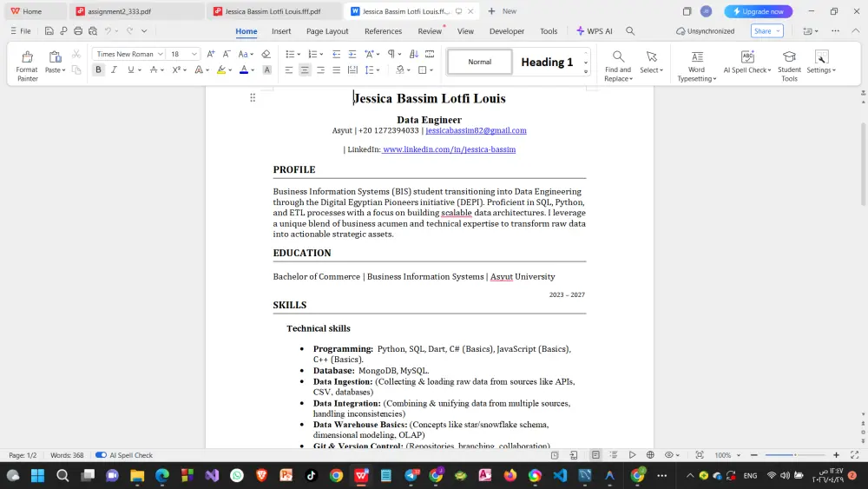
Task: Open the Review tab
Action: click(430, 31)
